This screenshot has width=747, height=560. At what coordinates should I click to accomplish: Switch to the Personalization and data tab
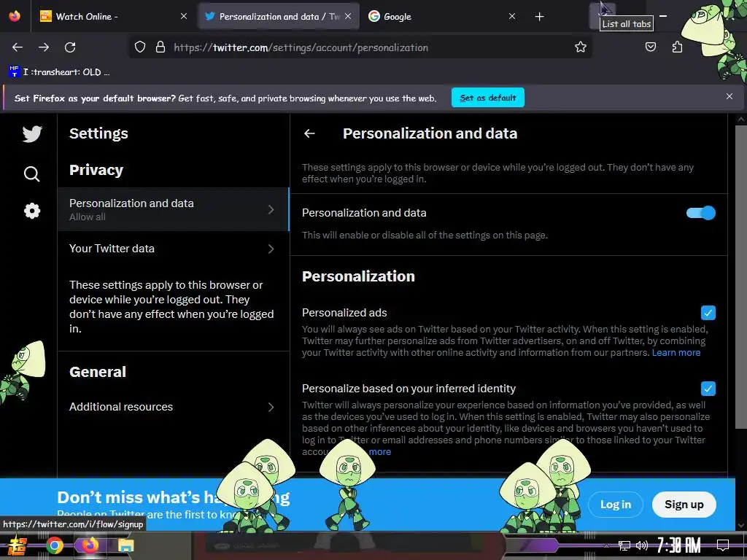click(279, 16)
